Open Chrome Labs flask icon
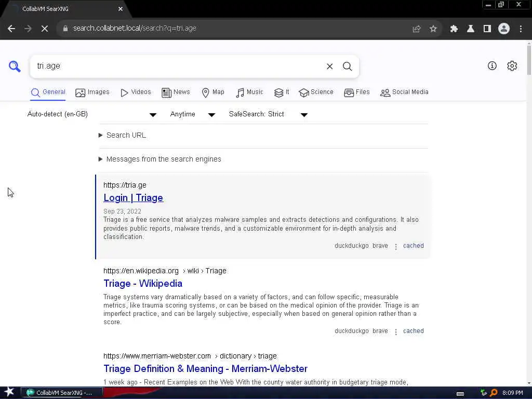 pos(471,29)
